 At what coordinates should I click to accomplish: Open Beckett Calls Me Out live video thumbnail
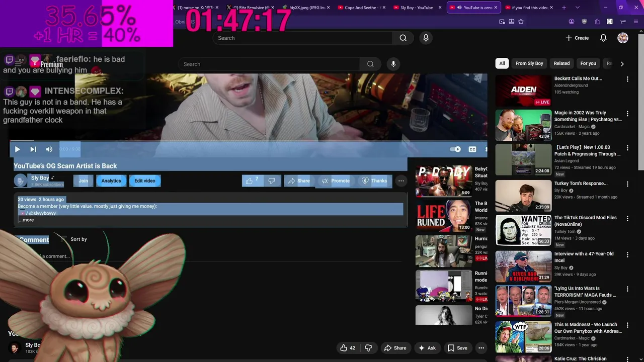tap(523, 91)
